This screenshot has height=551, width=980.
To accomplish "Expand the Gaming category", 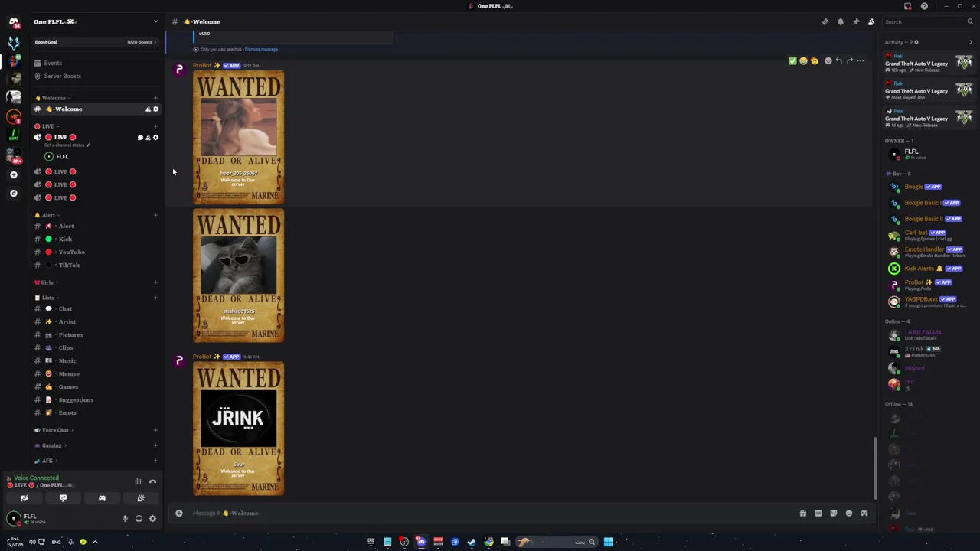I will coord(51,445).
